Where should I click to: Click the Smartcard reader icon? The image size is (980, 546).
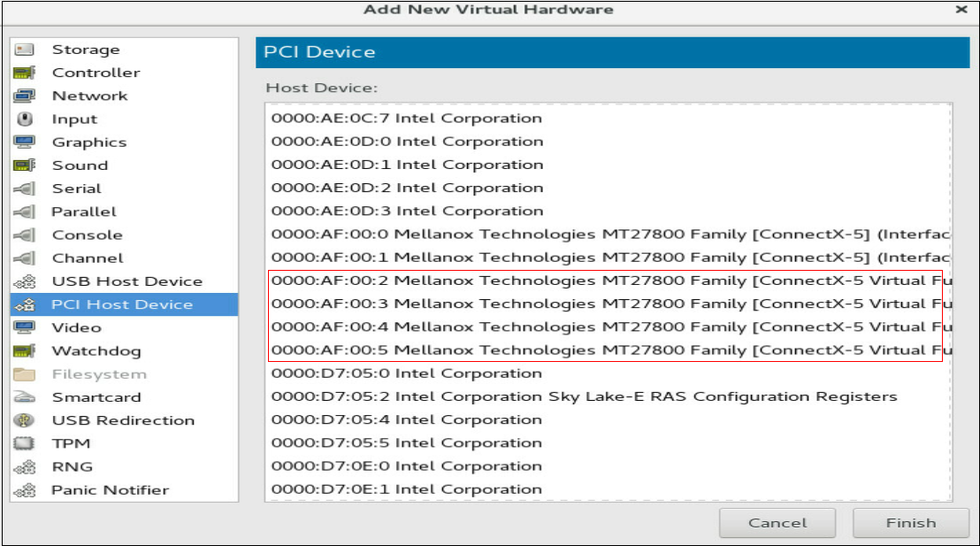point(25,397)
